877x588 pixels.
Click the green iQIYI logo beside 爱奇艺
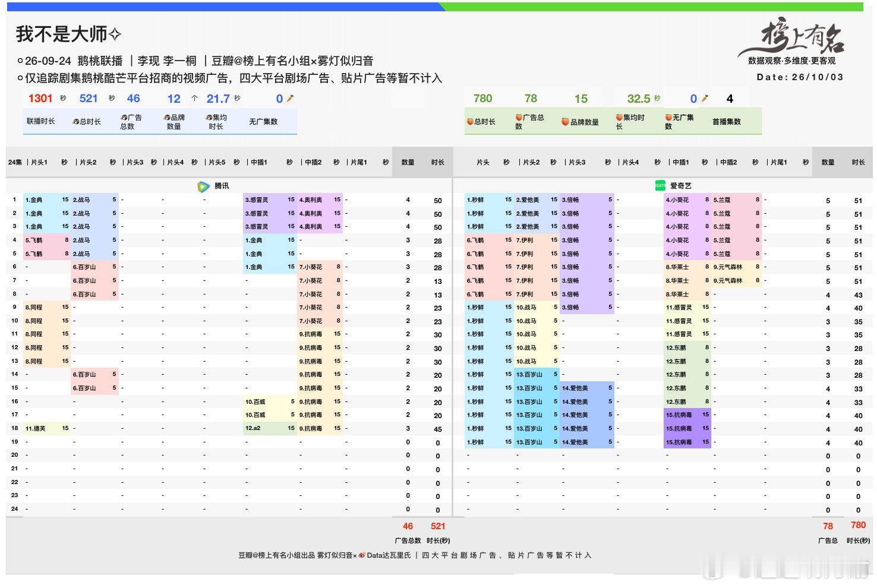point(660,186)
